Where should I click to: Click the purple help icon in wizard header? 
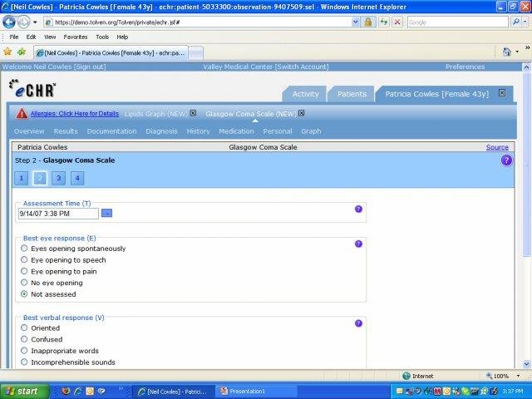point(506,160)
